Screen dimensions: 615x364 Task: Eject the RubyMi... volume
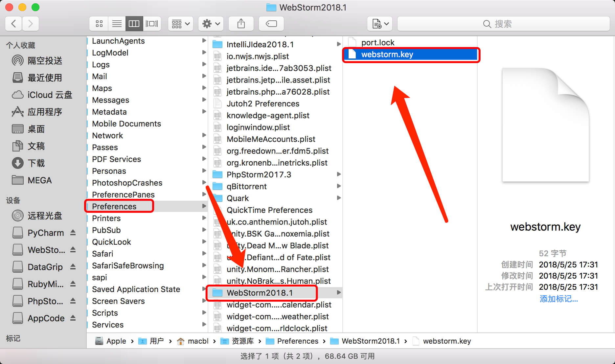(x=73, y=284)
